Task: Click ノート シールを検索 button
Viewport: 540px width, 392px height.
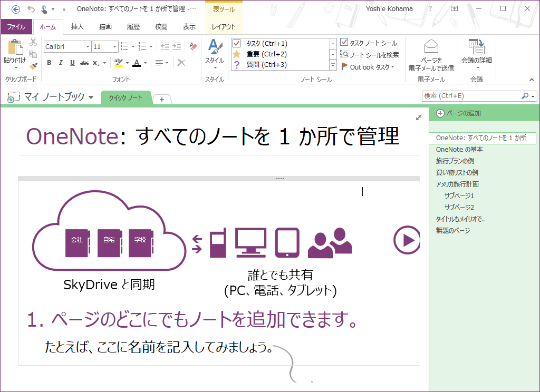Action: pos(369,55)
